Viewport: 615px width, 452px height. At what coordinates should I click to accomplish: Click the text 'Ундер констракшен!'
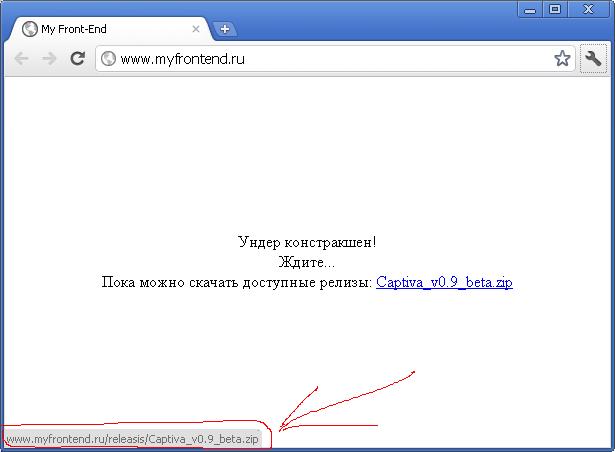click(307, 242)
